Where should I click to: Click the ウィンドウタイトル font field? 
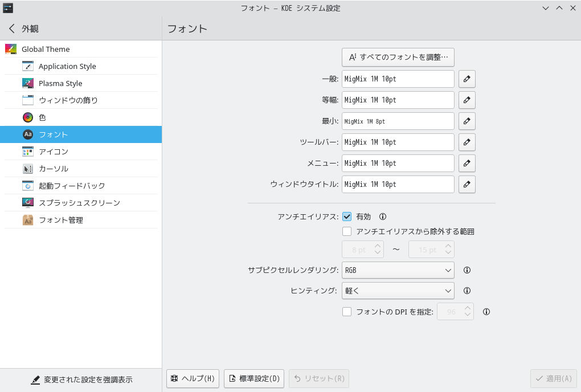pyautogui.click(x=398, y=185)
